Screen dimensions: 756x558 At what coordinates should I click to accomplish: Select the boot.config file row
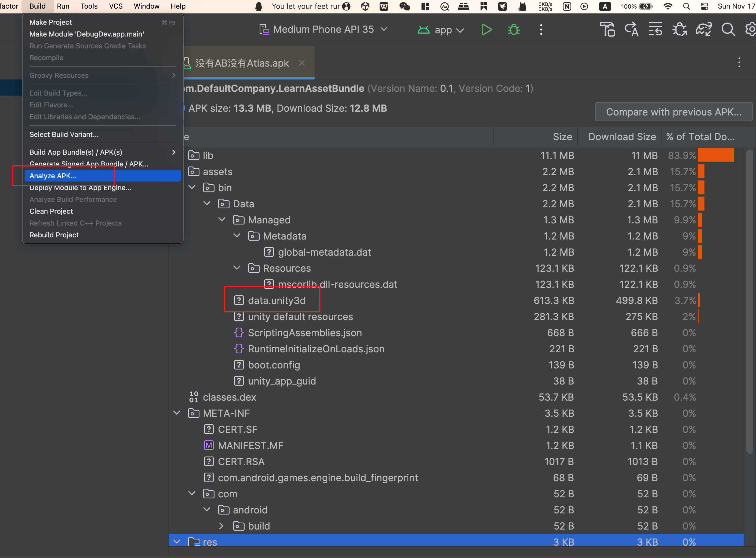456,365
